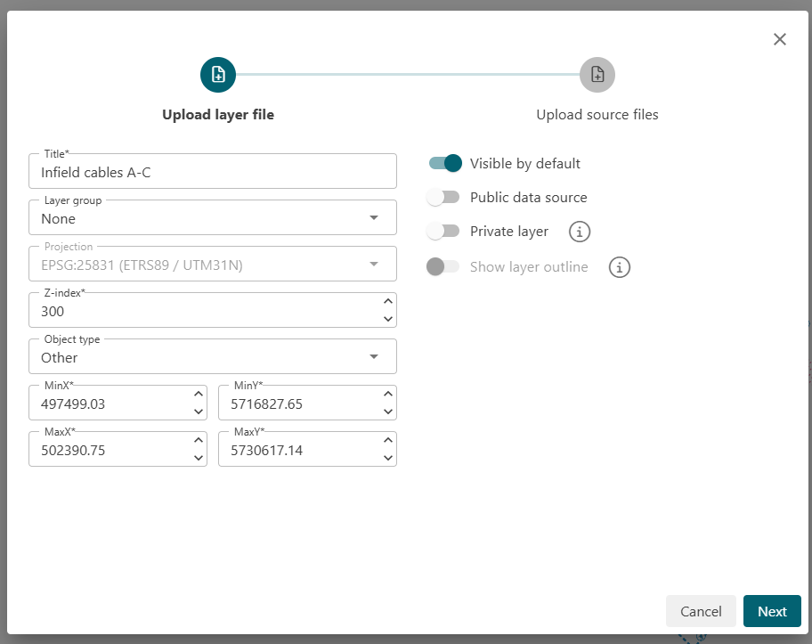This screenshot has height=644, width=812.
Task: Click the Public data source label
Action: click(529, 198)
